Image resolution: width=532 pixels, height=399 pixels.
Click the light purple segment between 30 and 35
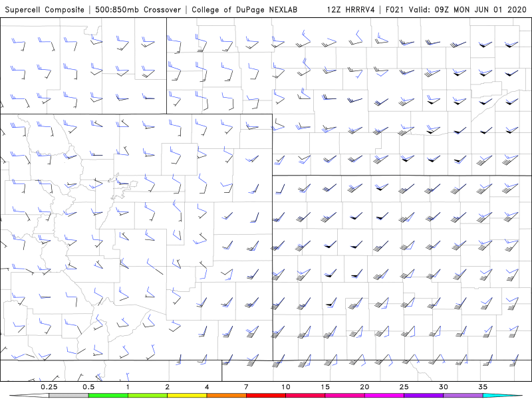pyautogui.click(x=463, y=396)
